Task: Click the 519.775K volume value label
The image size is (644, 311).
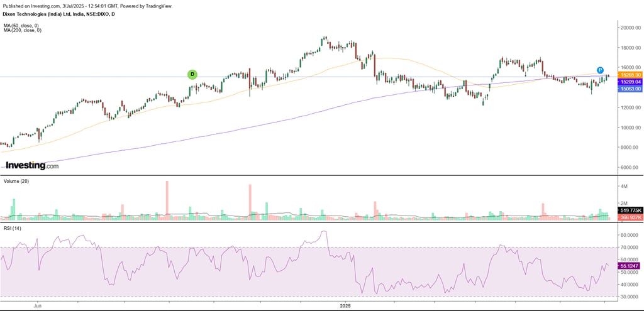Action: point(629,210)
